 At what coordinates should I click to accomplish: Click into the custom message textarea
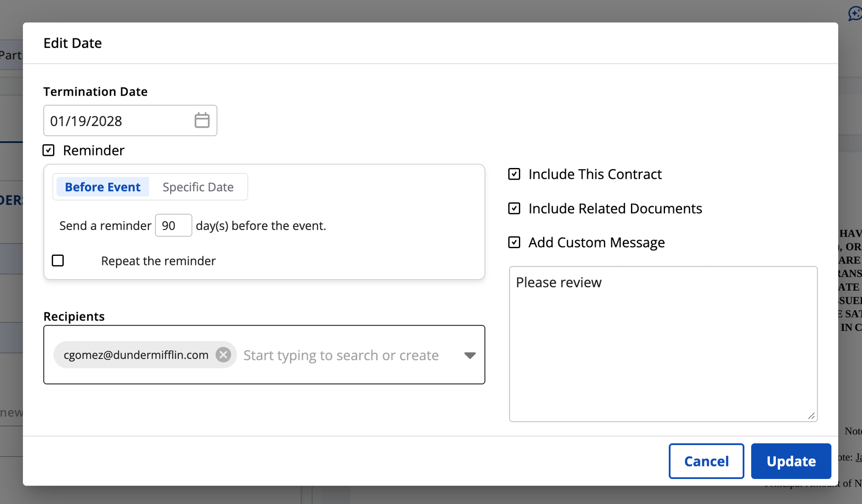[x=663, y=345]
